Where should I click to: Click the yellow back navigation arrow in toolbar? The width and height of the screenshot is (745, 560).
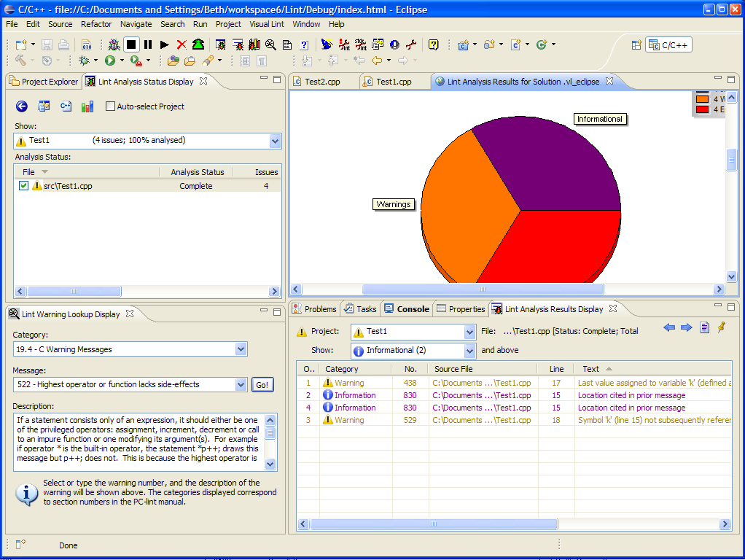coord(377,61)
